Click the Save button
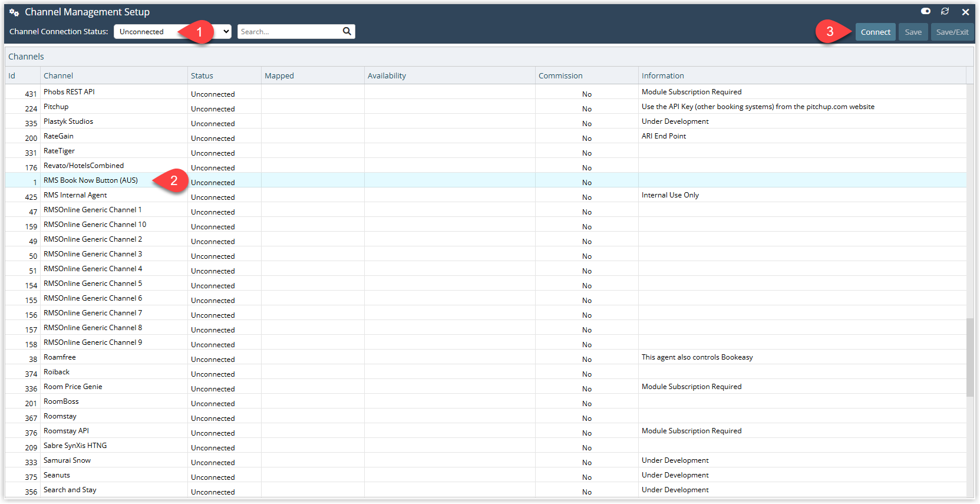Image resolution: width=980 pixels, height=504 pixels. [x=913, y=32]
